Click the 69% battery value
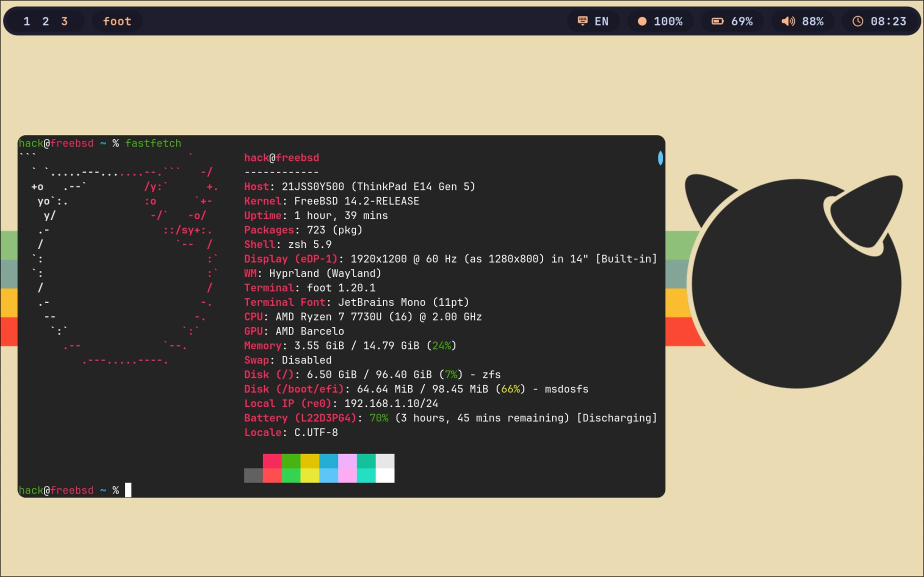 coord(742,21)
